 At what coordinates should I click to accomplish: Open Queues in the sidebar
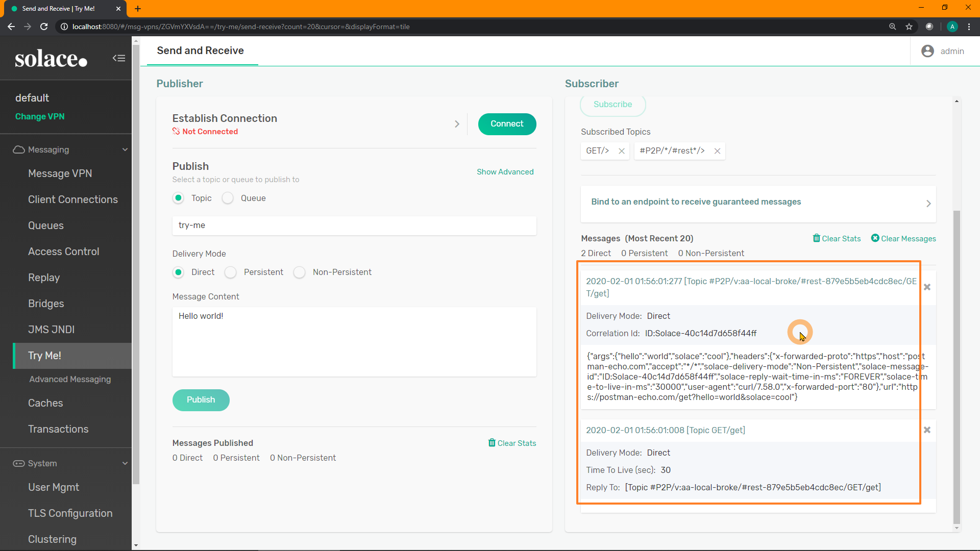click(46, 226)
